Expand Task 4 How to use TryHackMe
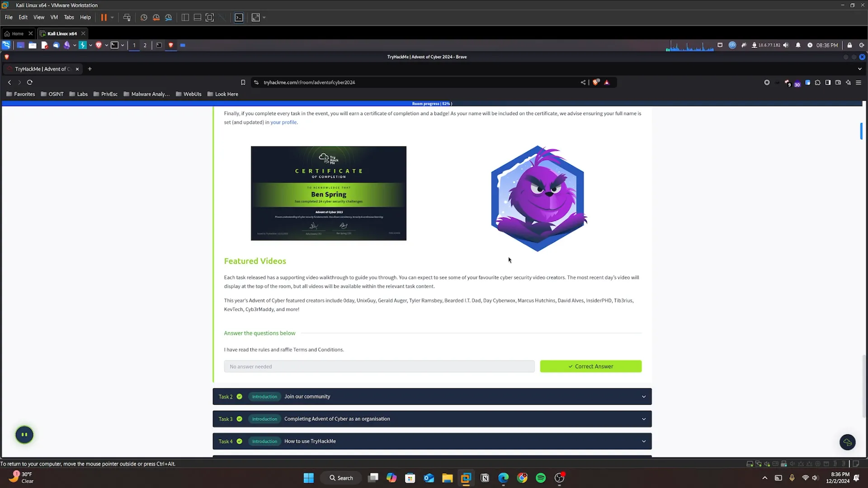Viewport: 868px width, 488px height. 432,441
